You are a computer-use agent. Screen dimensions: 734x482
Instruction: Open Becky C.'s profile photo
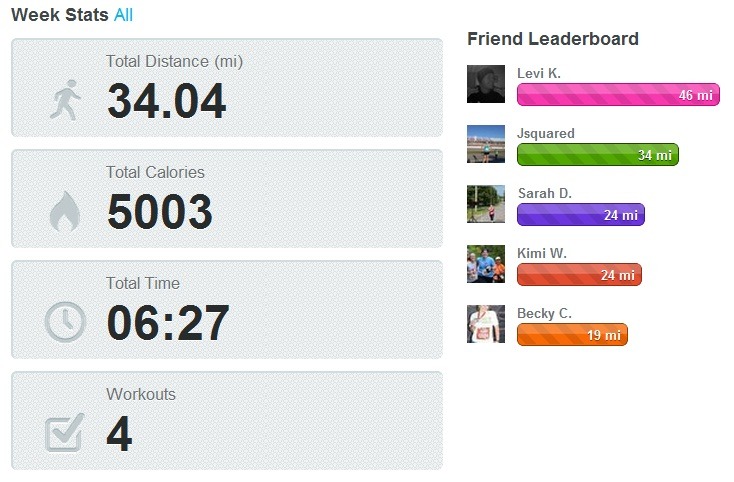(x=486, y=324)
